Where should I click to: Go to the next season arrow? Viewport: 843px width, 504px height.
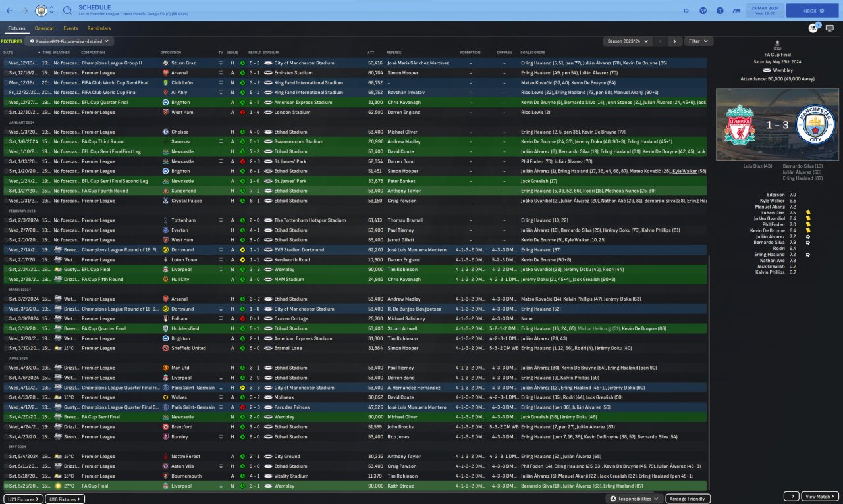point(674,41)
